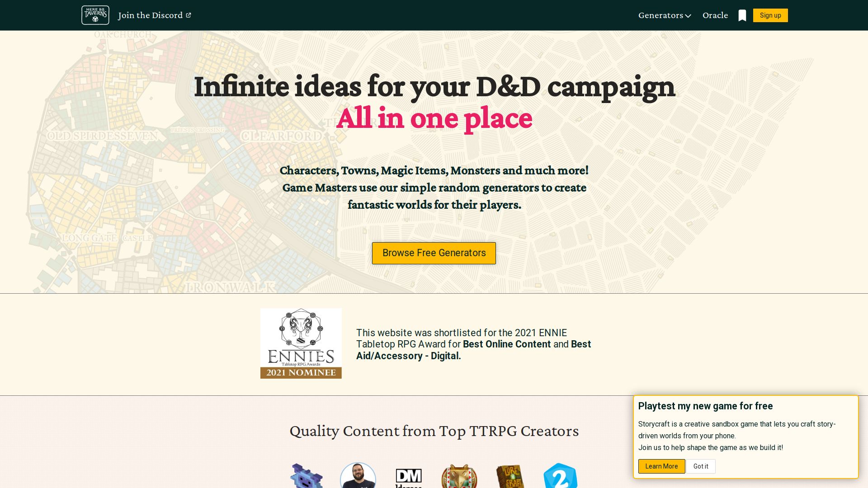Open the Lore Craft book icon
This screenshot has width=868, height=488.
click(510, 476)
